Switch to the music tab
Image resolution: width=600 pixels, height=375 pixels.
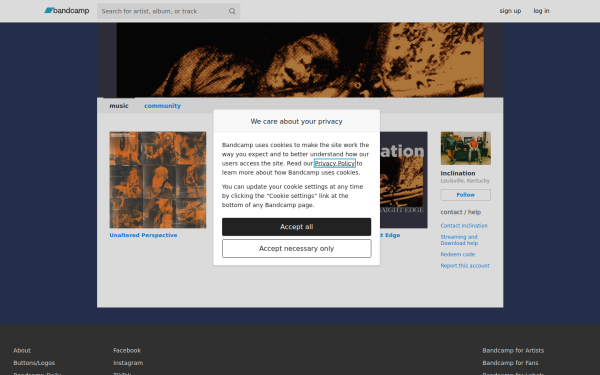(x=119, y=106)
